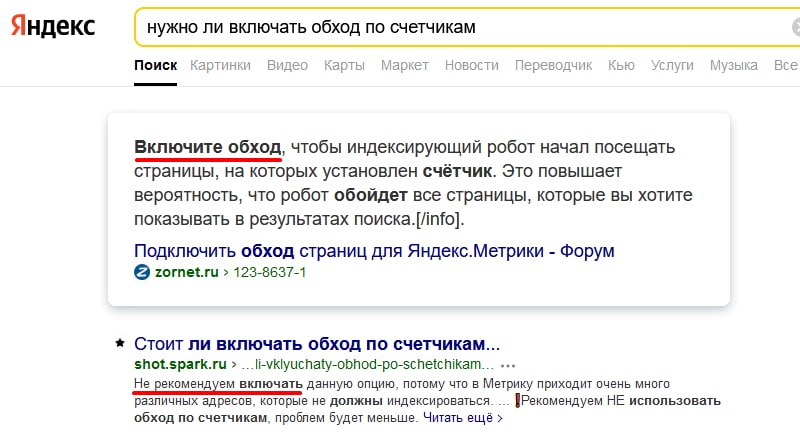Open the 'Стоит ли включать обход по счетчикам' result
Screen dimensions: 800x437
(317, 344)
